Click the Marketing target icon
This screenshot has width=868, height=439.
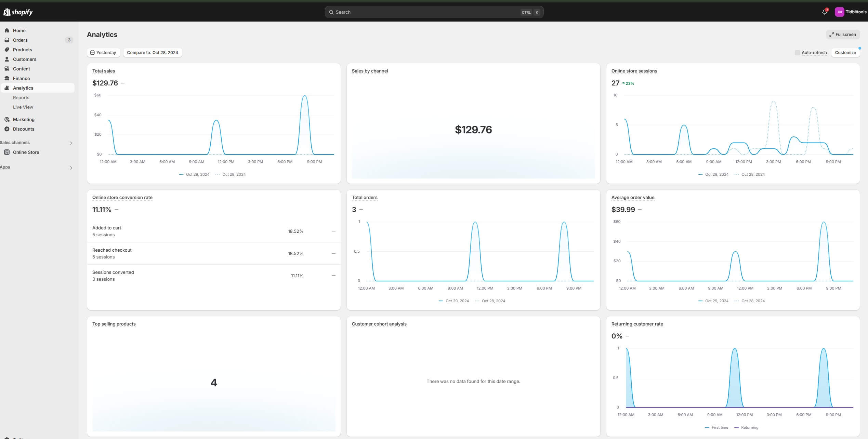coord(7,119)
